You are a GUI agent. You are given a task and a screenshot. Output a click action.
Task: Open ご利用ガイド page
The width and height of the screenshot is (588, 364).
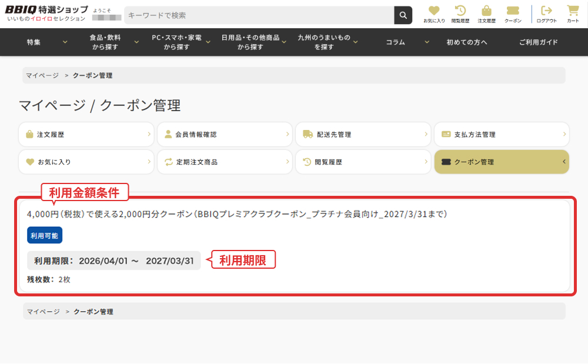coord(539,42)
